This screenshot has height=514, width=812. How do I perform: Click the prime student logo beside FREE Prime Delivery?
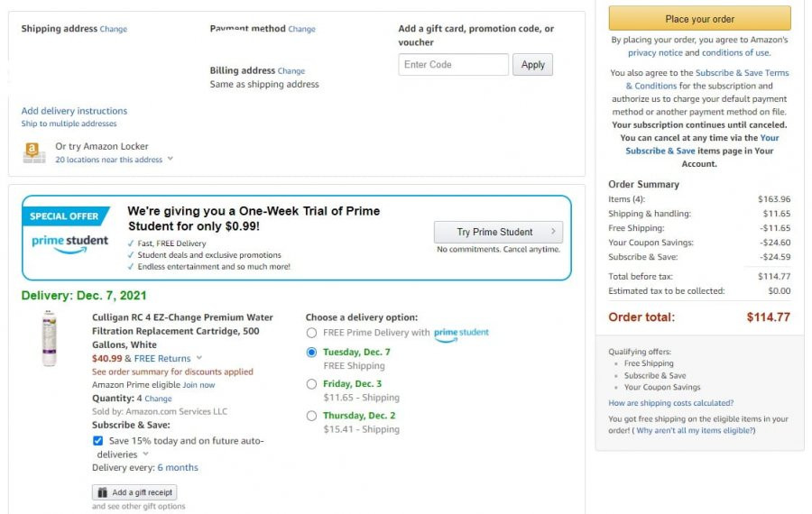pos(461,334)
